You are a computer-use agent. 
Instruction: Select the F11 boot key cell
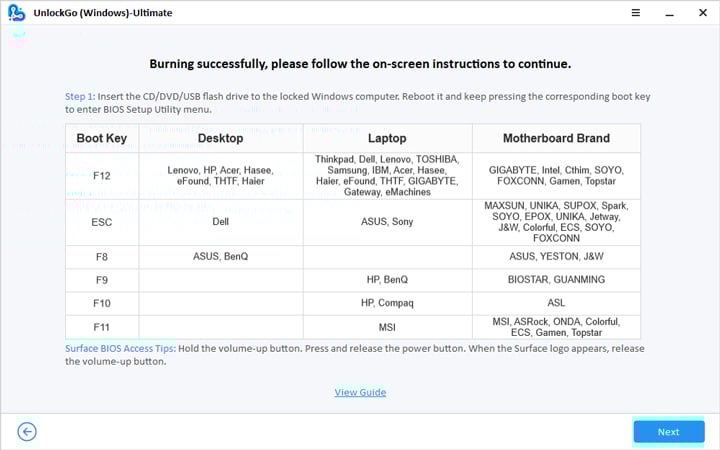coord(102,327)
